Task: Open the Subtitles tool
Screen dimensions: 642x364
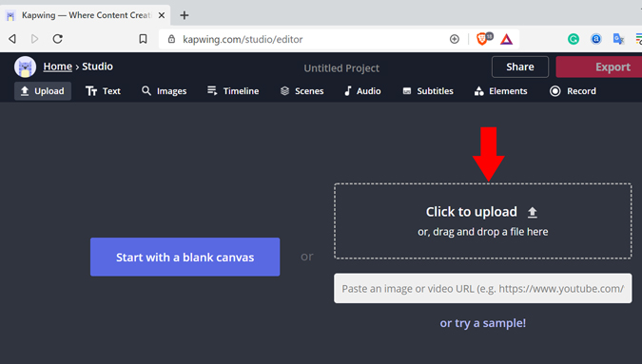Action: (428, 91)
